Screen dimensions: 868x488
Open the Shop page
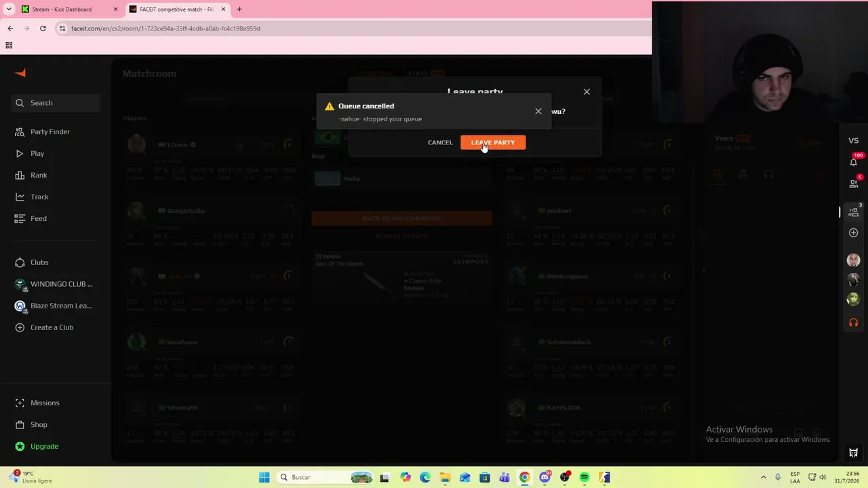pos(39,424)
